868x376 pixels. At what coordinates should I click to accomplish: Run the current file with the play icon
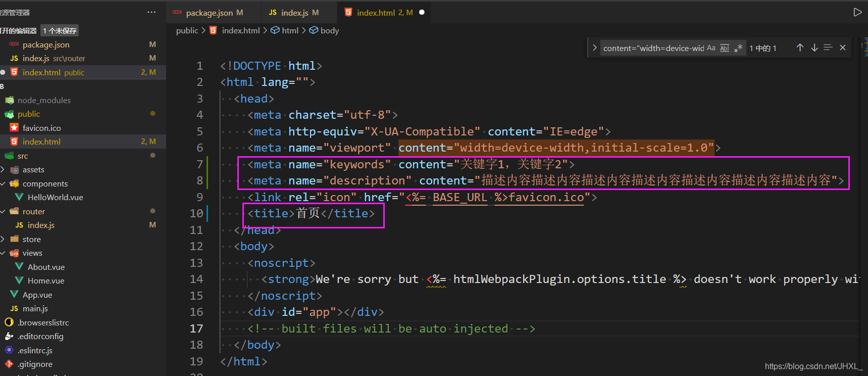857,12
